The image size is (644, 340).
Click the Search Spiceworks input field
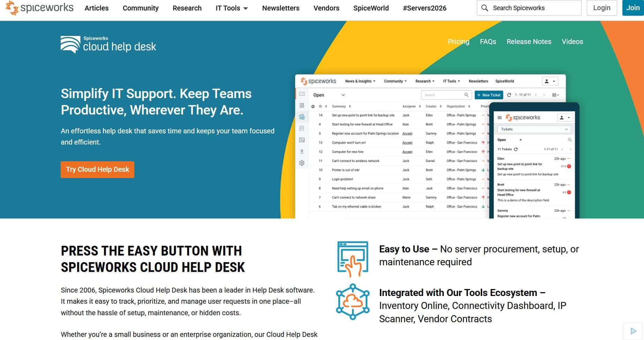tap(529, 8)
